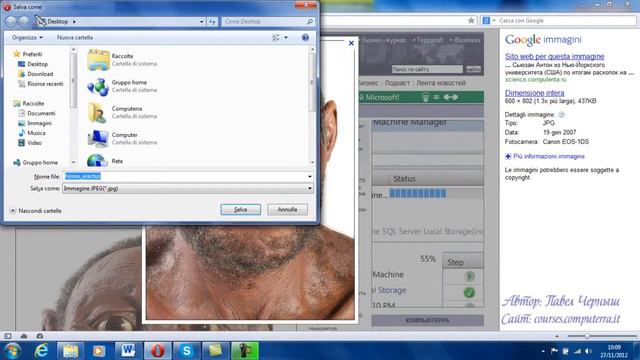Open the Dimensione intera link

534,93
